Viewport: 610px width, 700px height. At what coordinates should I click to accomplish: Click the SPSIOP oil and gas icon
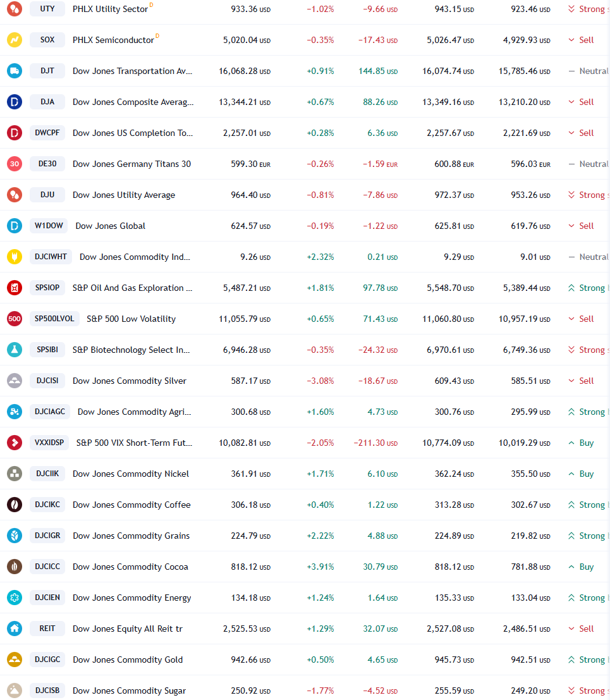tap(15, 288)
